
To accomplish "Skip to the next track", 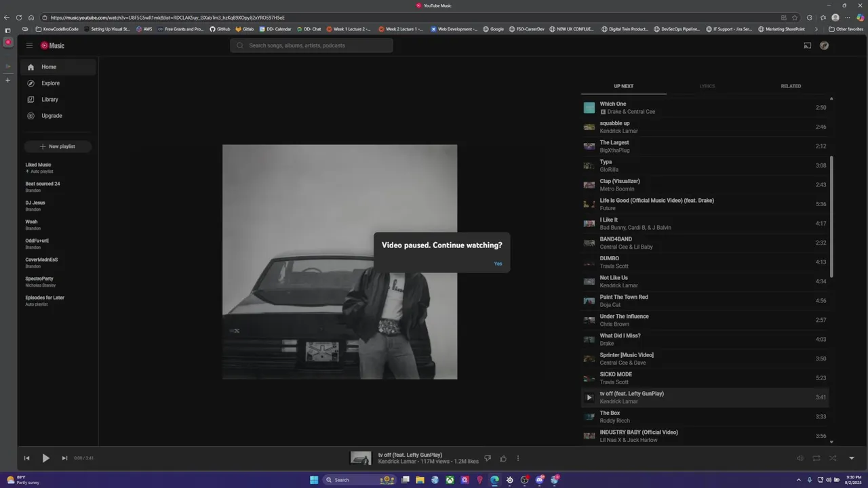I will point(64,458).
